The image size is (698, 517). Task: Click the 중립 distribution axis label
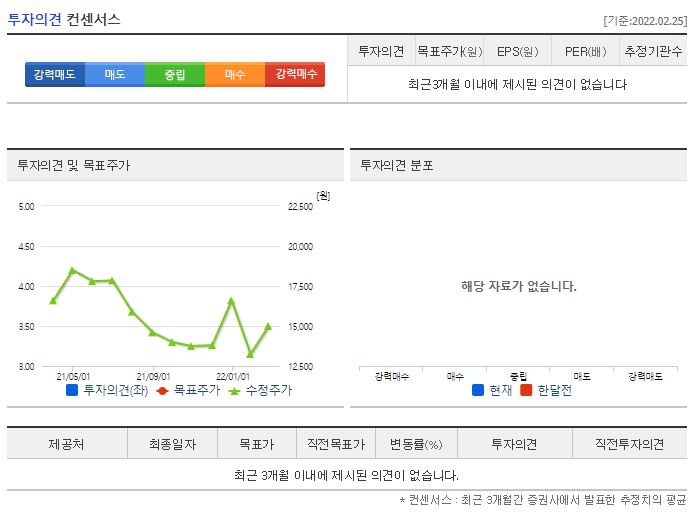coord(519,376)
